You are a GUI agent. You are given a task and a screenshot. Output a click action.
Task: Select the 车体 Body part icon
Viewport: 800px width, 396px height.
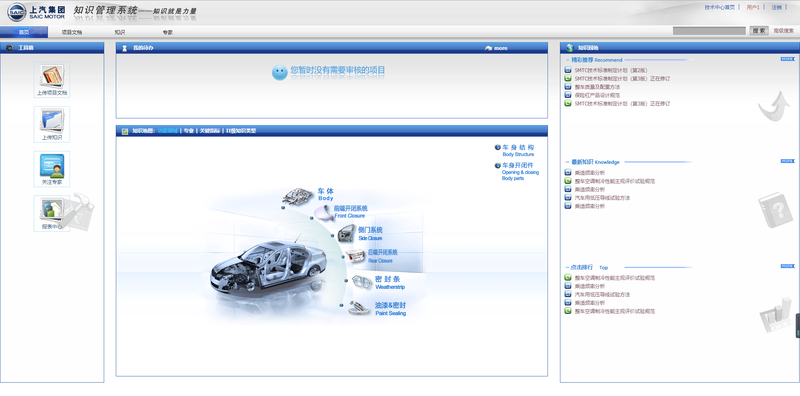tap(297, 195)
